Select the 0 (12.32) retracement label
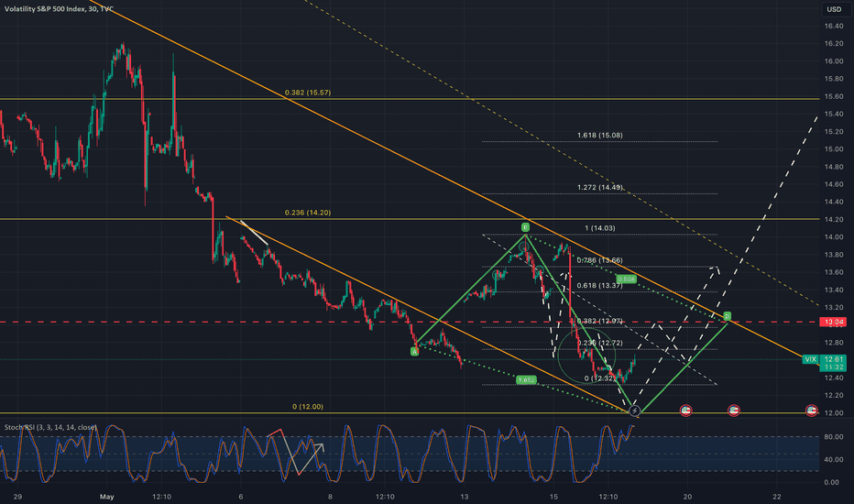The image size is (854, 504). coord(599,378)
